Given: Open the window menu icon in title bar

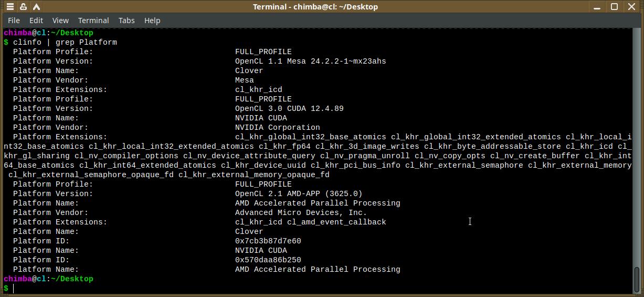Looking at the screenshot, I should pyautogui.click(x=10, y=7).
